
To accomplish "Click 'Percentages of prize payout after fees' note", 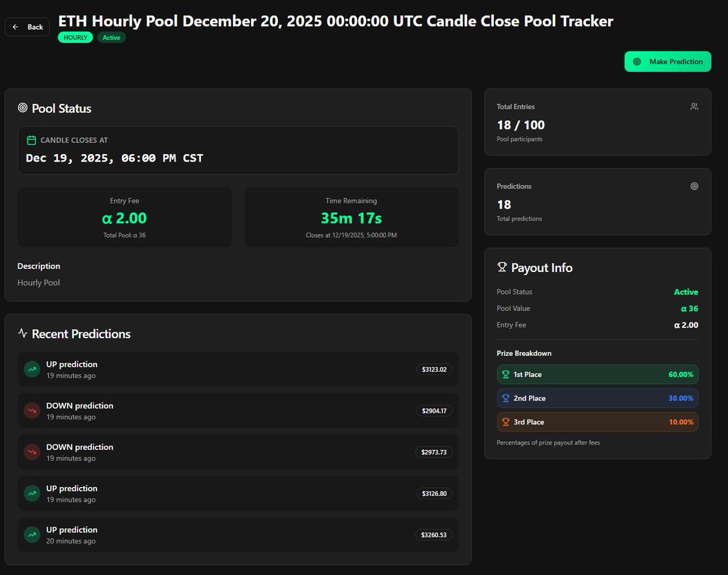I will [548, 443].
